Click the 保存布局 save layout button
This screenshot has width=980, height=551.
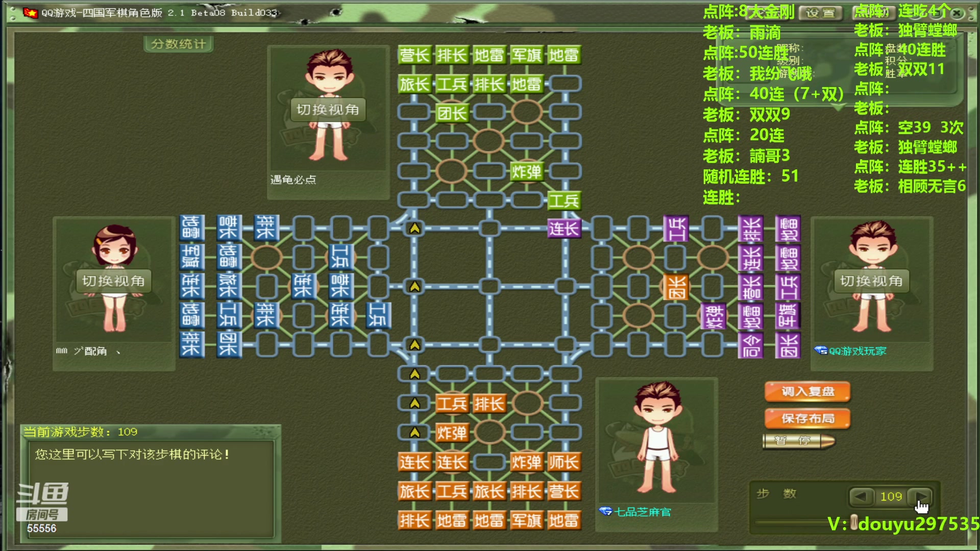coord(807,418)
